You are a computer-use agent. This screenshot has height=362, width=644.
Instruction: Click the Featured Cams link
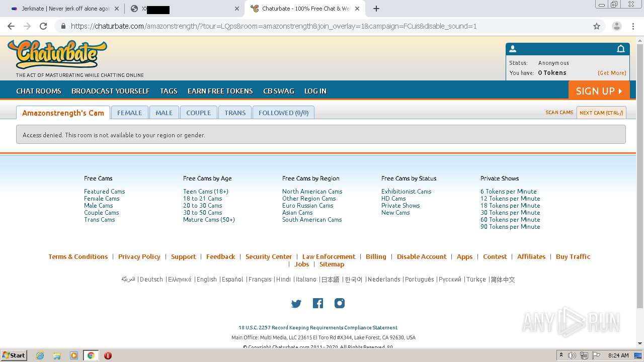(105, 192)
